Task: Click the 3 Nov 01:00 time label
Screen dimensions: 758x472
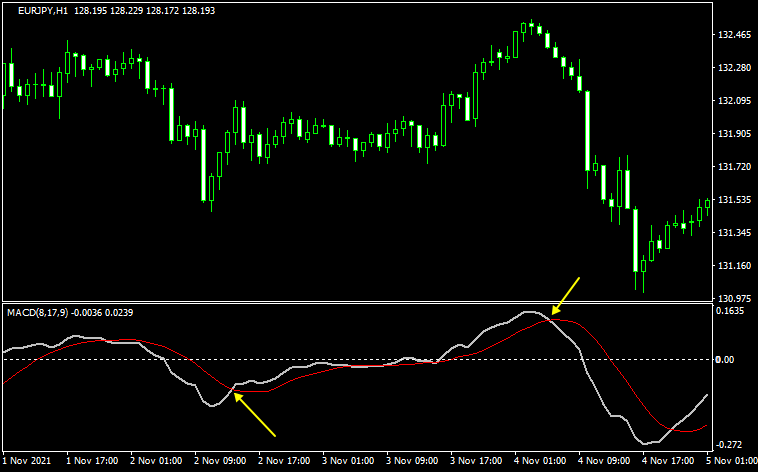Action: pos(348,459)
